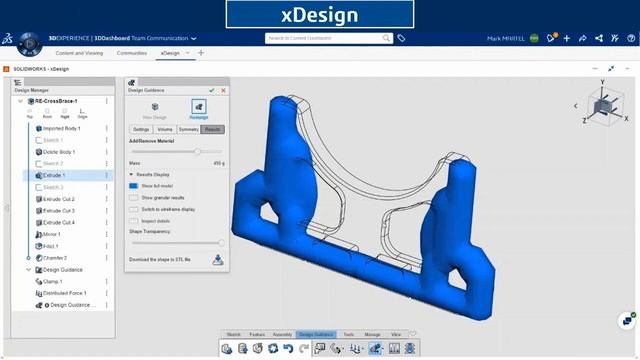The height and width of the screenshot is (360, 640).
Task: Click the last blue icon in bottom toolbar
Action: coord(410,348)
